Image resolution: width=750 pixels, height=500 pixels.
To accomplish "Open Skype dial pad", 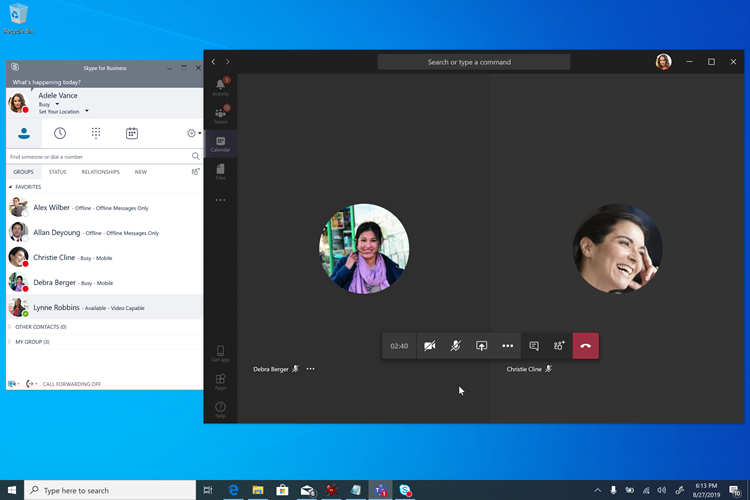I will (96, 133).
